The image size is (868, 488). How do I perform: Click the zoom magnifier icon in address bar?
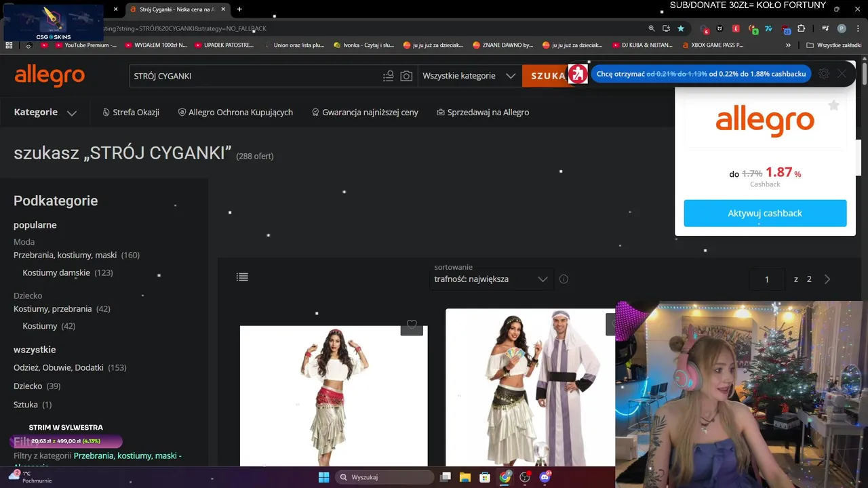click(x=652, y=28)
